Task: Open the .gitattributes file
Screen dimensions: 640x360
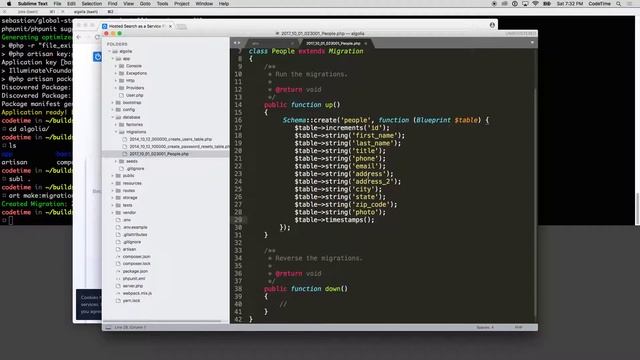Action: [135, 235]
